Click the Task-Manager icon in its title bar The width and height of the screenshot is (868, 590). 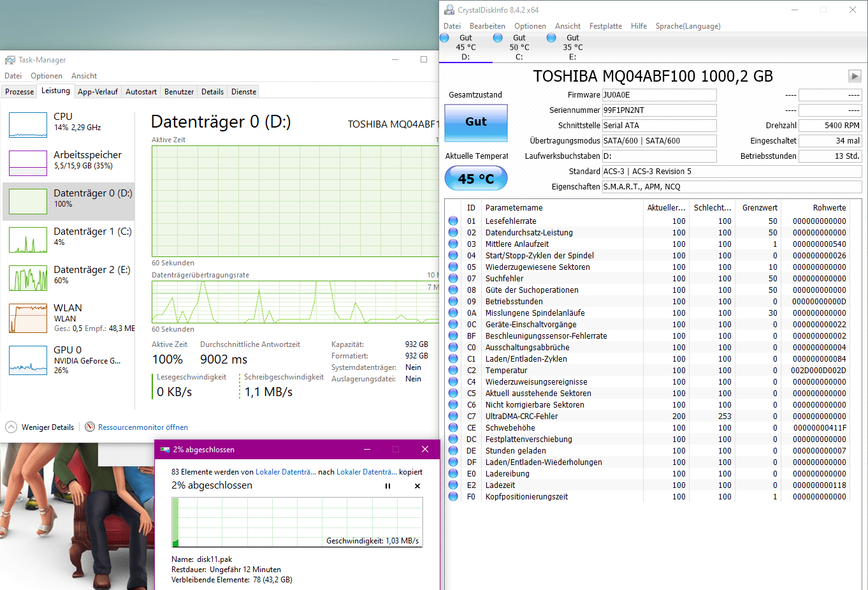[10, 60]
